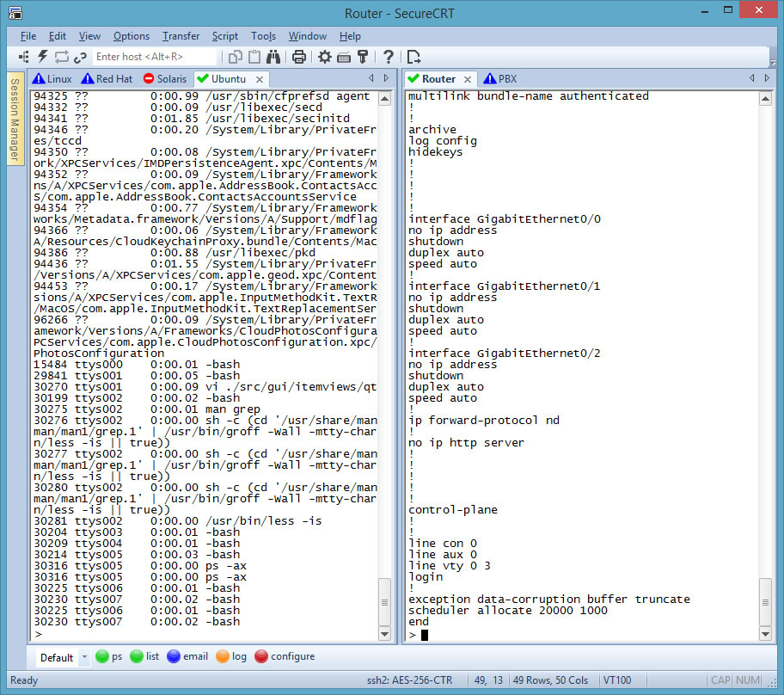784x695 pixels.
Task: Switch to the Red Hat tab
Action: click(x=107, y=79)
